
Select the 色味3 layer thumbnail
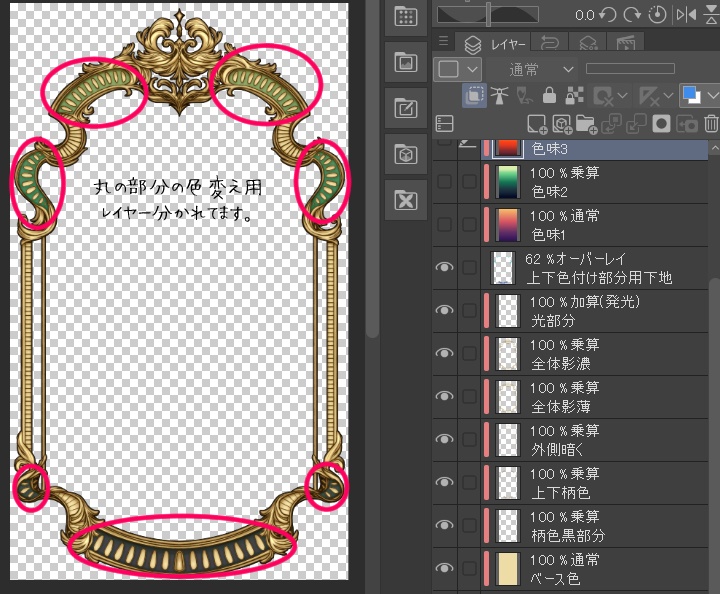pos(507,149)
